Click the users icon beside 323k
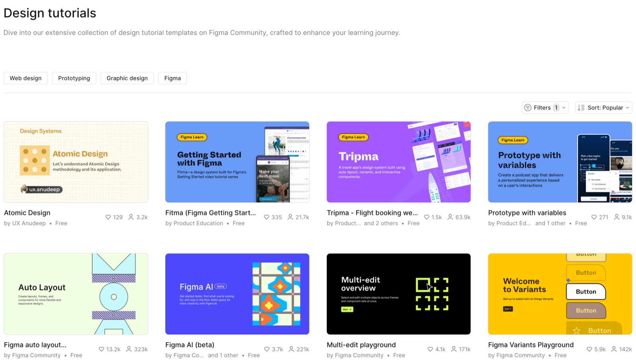Screen dimensions: 636x364 pyautogui.click(x=129, y=349)
